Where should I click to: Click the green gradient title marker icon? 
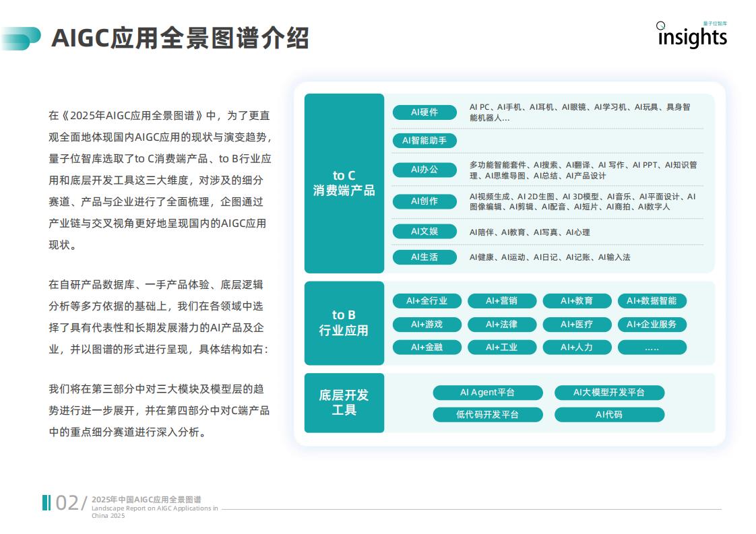click(22, 38)
